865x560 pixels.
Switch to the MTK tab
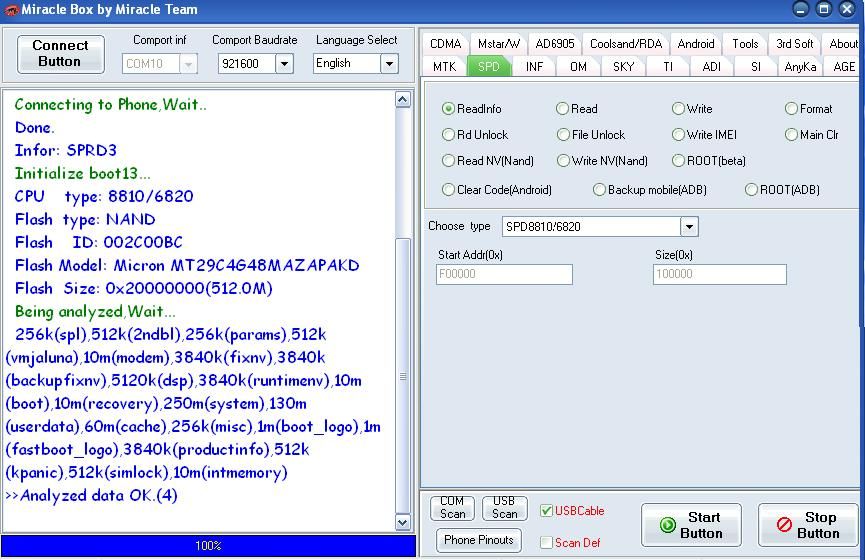pyautogui.click(x=445, y=67)
